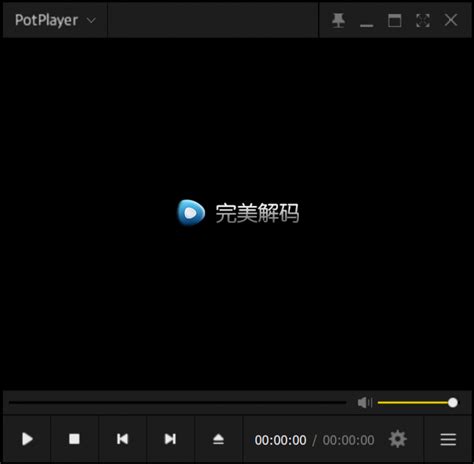Mute audio via the speaker icon
The width and height of the screenshot is (474, 464).
tap(365, 403)
